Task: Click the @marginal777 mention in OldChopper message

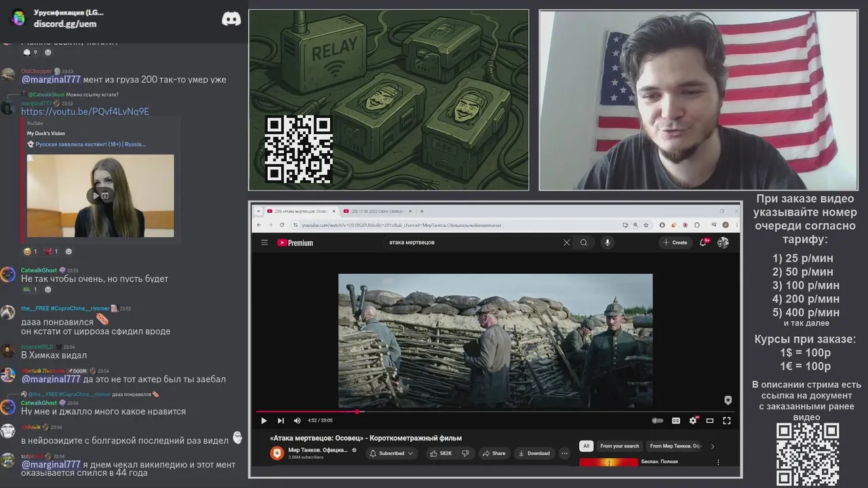Action: 51,79
